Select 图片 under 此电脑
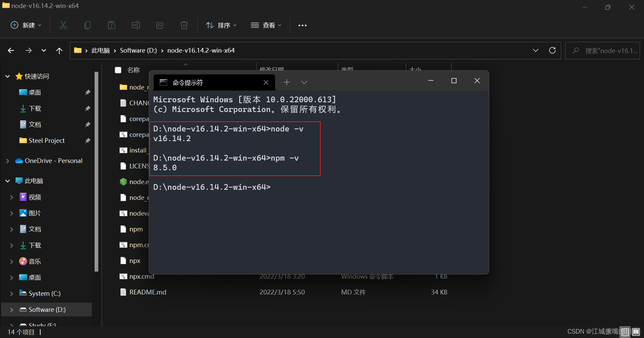Image resolution: width=644 pixels, height=338 pixels. click(x=35, y=213)
